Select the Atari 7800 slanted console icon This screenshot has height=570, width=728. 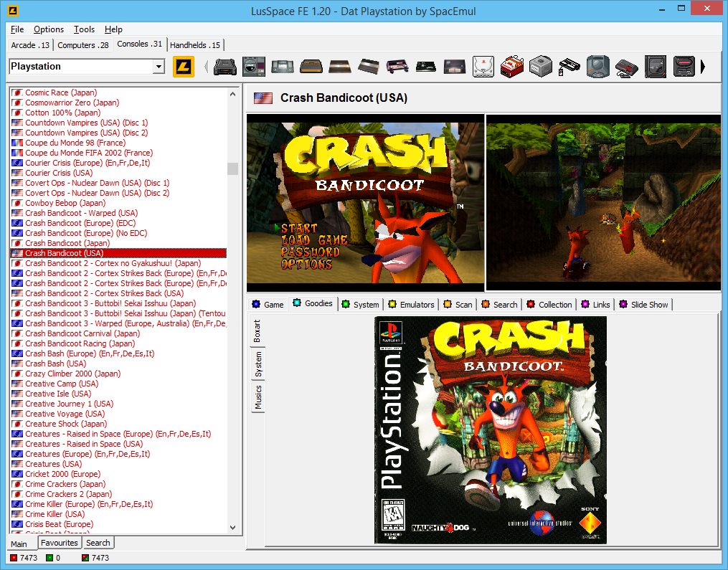click(369, 67)
